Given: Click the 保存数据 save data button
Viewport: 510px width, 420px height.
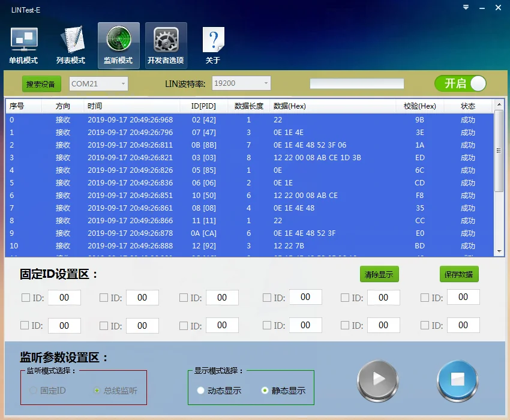Looking at the screenshot, I should tap(460, 274).
